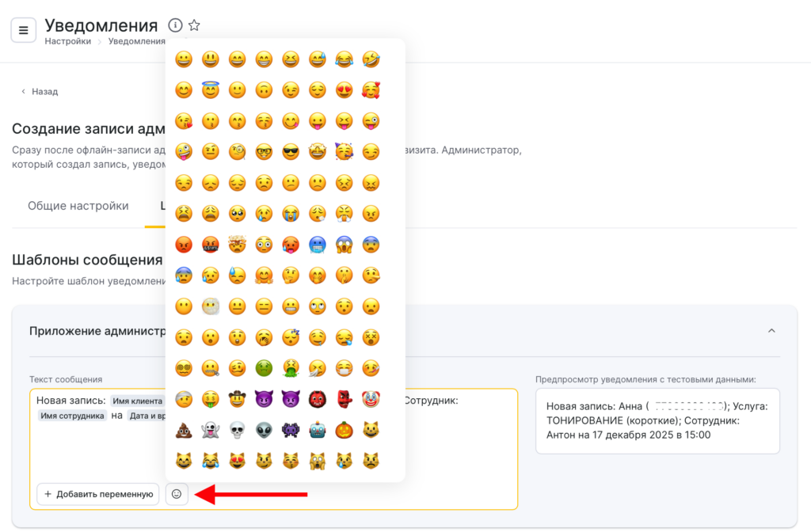Insert the cowboy hat face emoji
Screen dimensions: 811x532
(238, 399)
